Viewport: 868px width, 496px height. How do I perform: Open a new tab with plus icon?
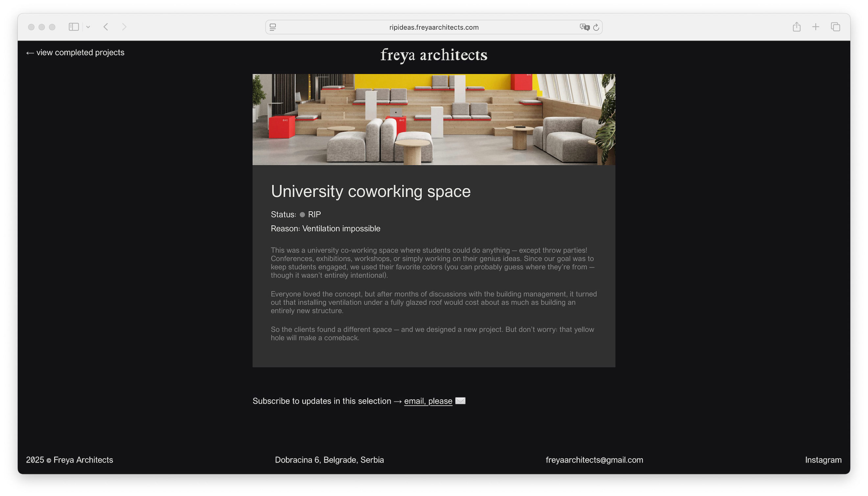click(815, 27)
